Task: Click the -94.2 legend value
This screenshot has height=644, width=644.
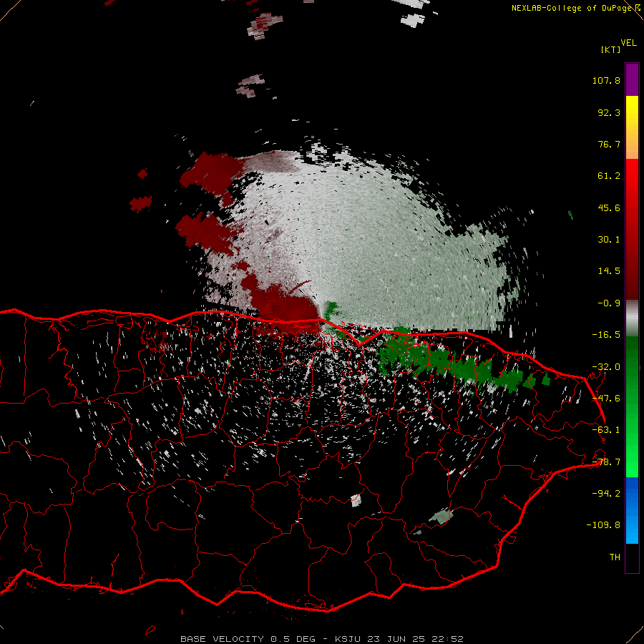Action: [x=606, y=494]
